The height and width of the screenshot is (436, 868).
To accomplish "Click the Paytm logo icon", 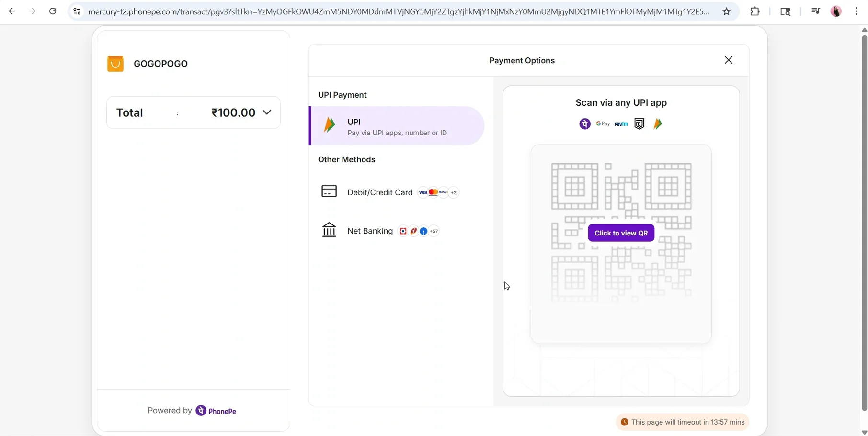I will click(x=621, y=124).
